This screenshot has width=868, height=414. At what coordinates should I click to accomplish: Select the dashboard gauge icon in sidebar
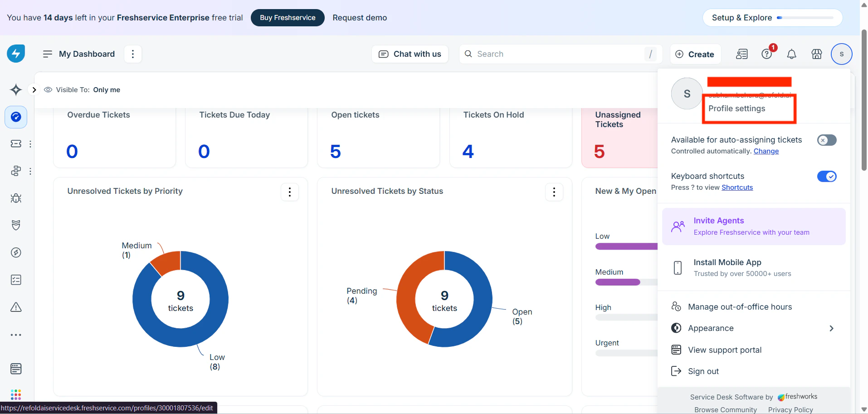16,117
